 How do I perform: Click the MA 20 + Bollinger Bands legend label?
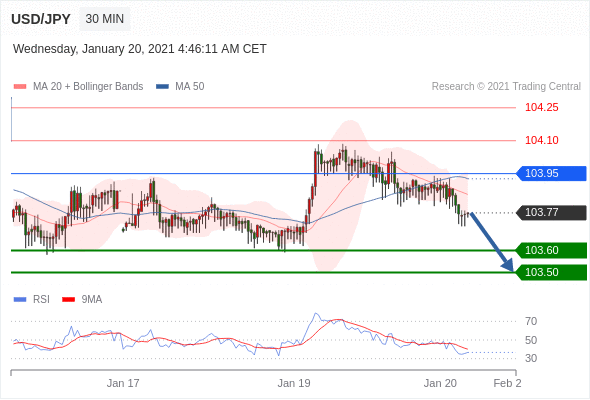(88, 87)
